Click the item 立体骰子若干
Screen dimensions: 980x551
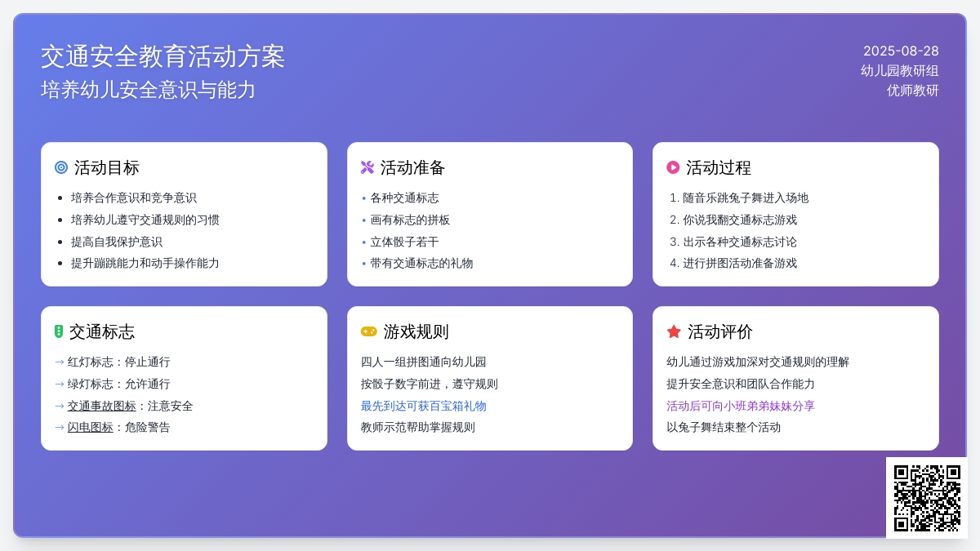pyautogui.click(x=404, y=242)
